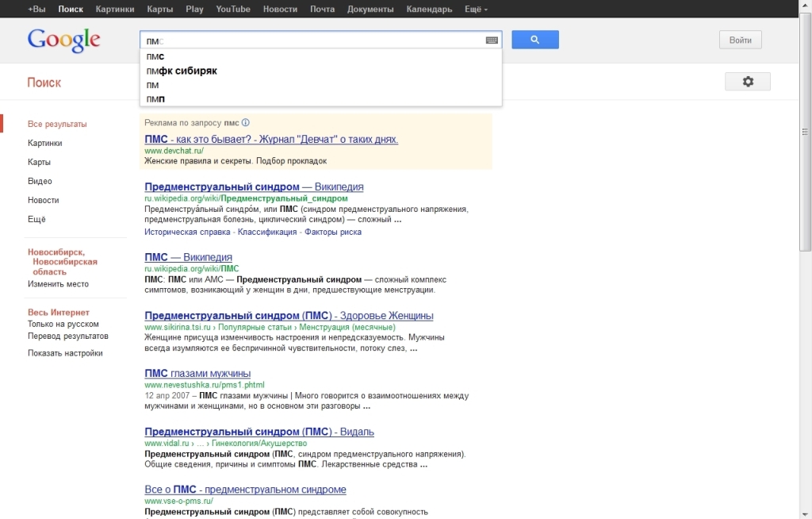Open the 'Здоровье Женщины' result title
The image size is (812, 519).
(289, 316)
